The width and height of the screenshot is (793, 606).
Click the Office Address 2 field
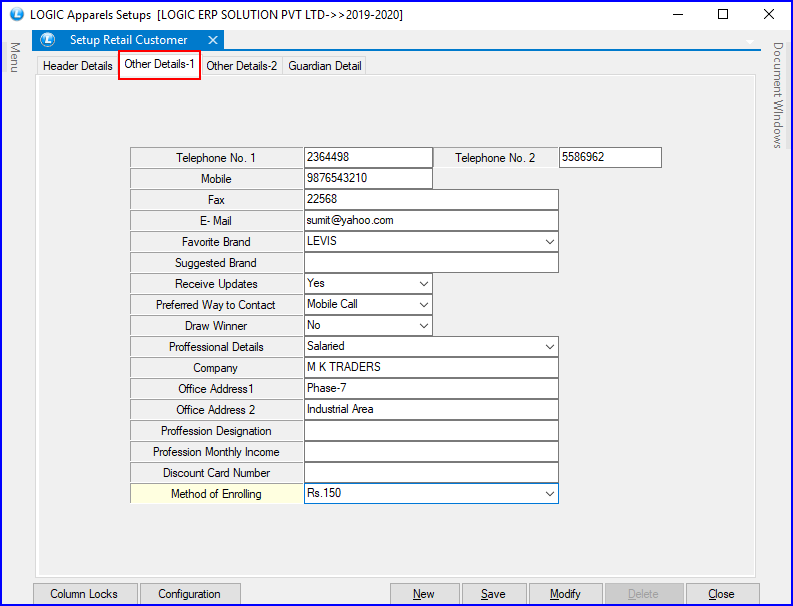tap(431, 410)
